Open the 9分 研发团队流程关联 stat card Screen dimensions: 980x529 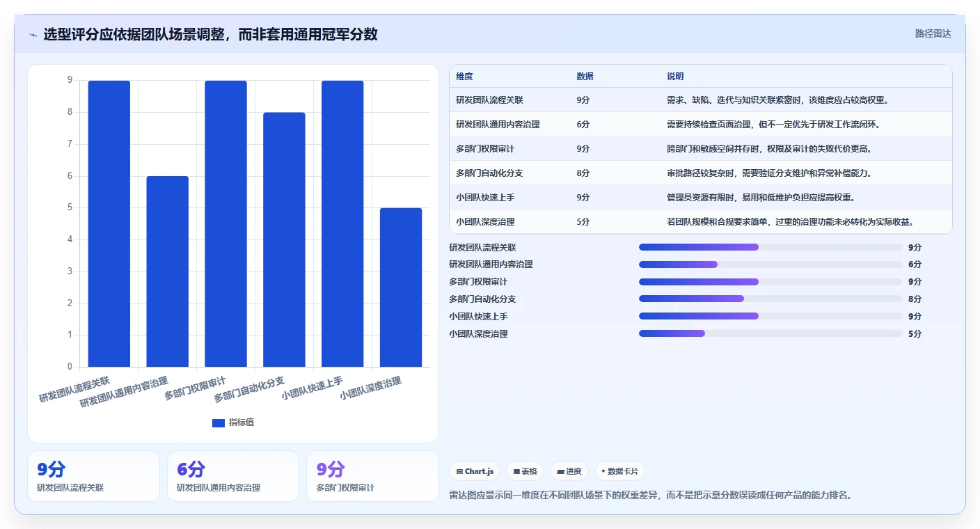pyautogui.click(x=94, y=476)
